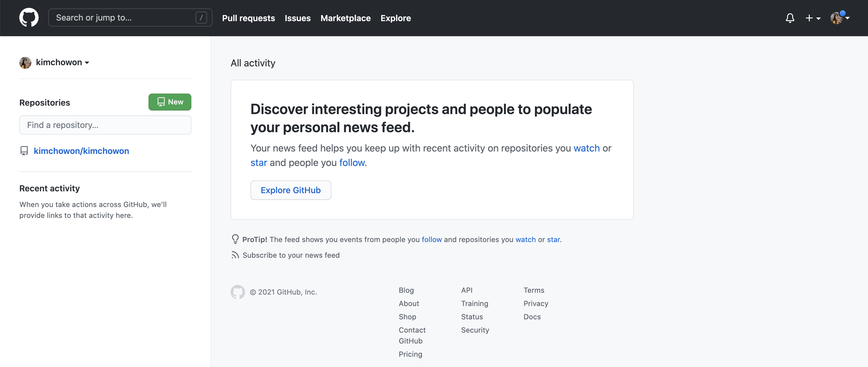
Task: Click Subscribe to your news feed link
Action: tap(291, 255)
